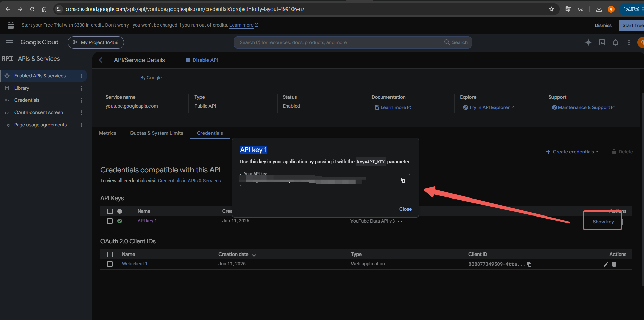Go back with the browser back arrow
Viewport: 644px width, 320px height.
tap(8, 9)
